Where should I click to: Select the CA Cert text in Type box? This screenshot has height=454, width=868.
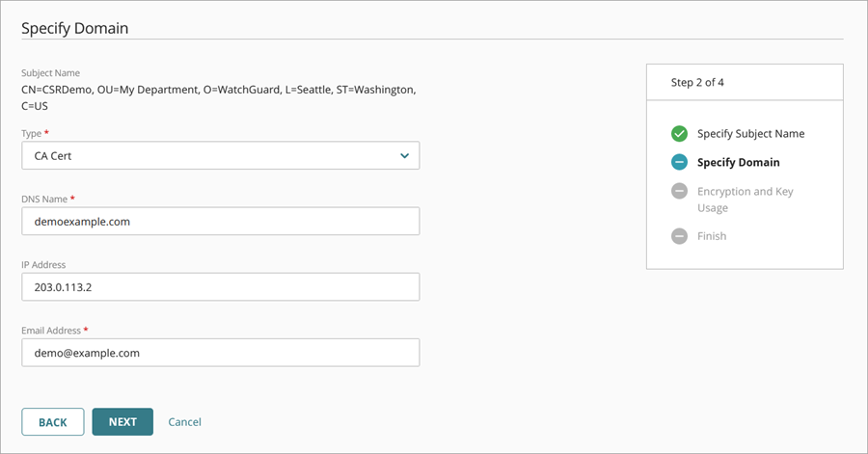[x=55, y=155]
